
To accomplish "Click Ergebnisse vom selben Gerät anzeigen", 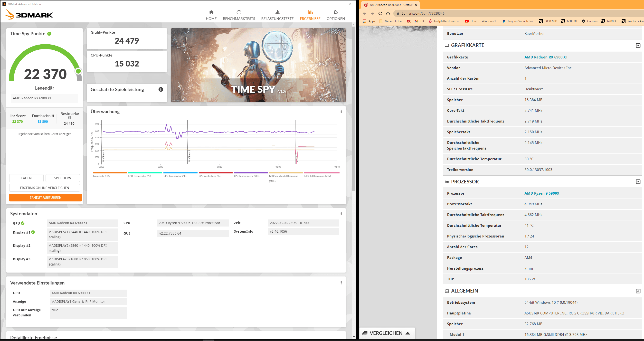I will click(x=45, y=134).
